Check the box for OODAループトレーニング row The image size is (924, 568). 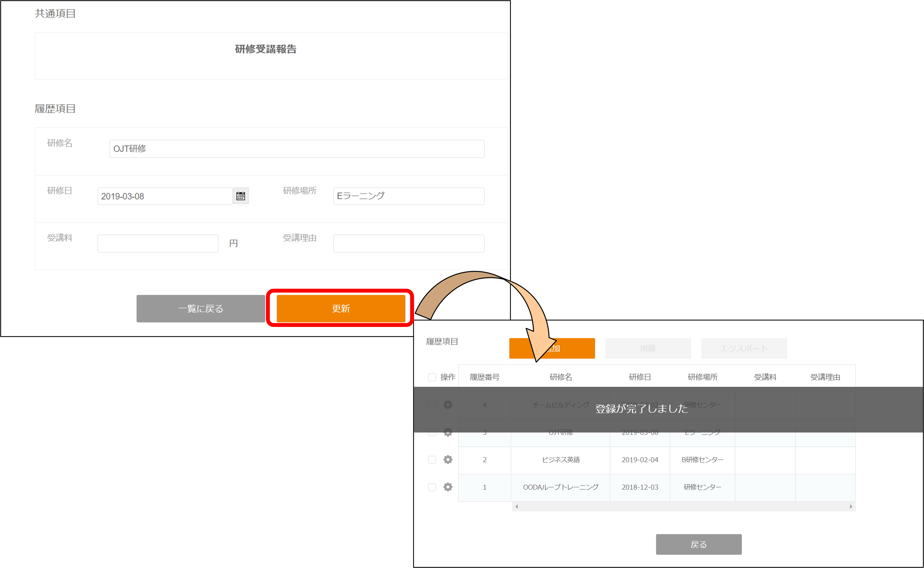(x=432, y=487)
